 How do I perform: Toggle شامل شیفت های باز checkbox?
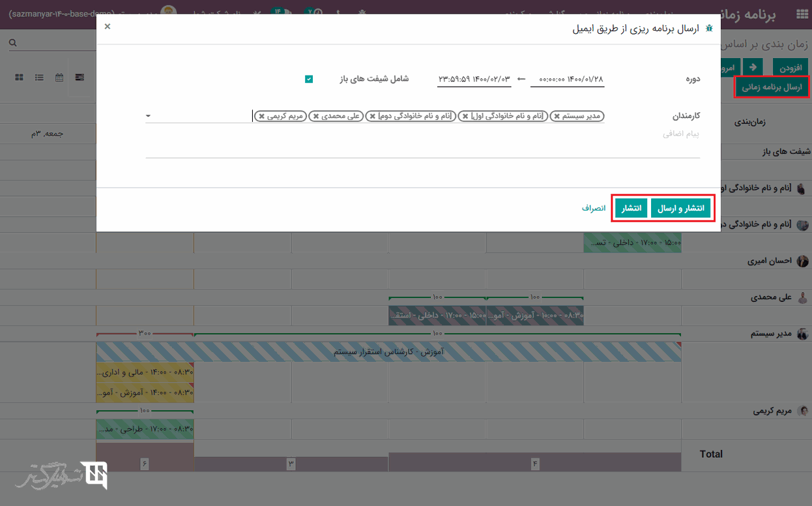coord(309,79)
